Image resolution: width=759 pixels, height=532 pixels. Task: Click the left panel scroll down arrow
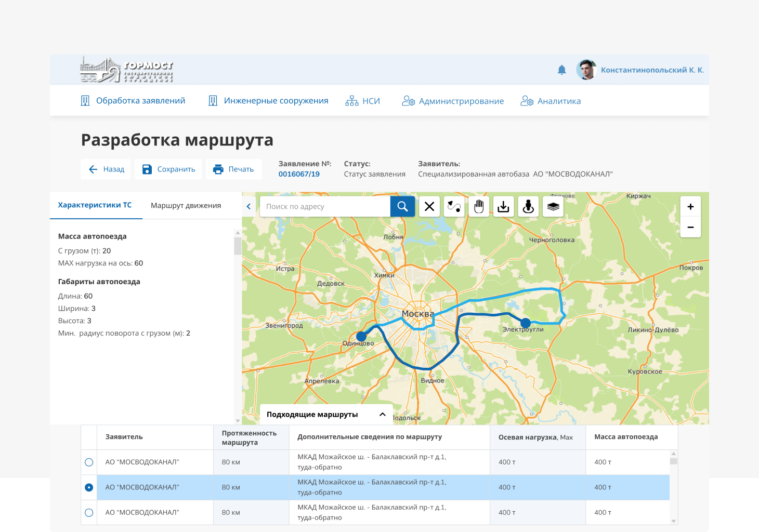238,421
